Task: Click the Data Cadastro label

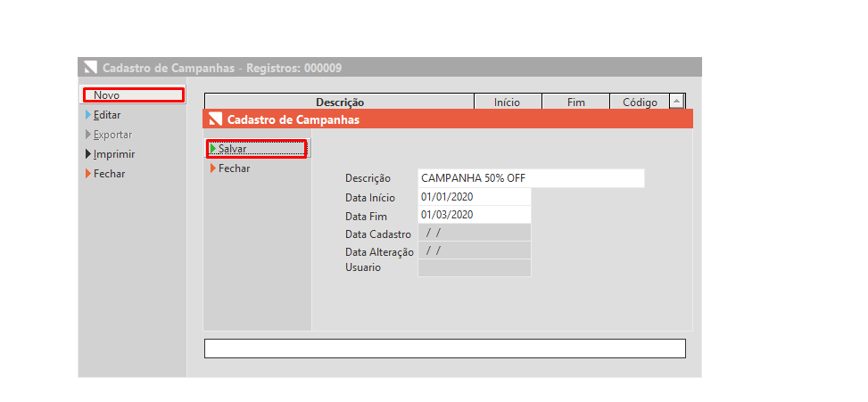Action: click(378, 234)
